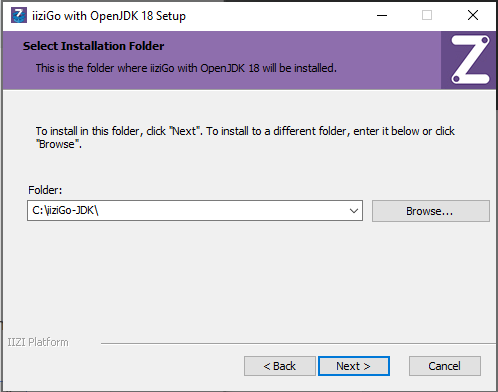Click the banner subtitle about the install folder
This screenshot has height=392, width=498.
[186, 68]
